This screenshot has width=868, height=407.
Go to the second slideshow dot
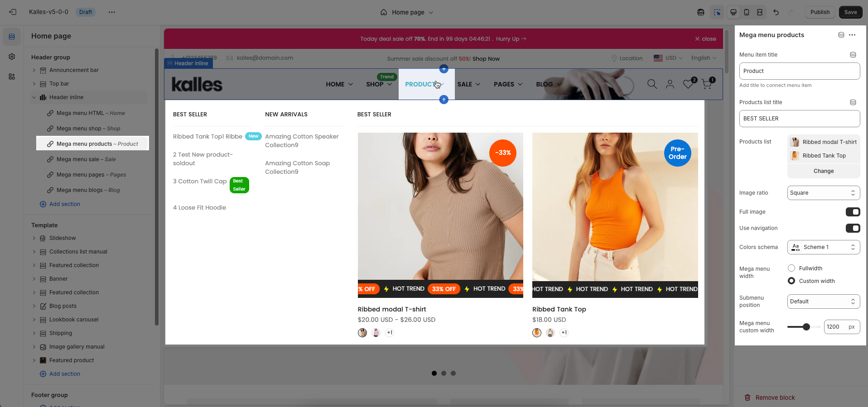click(444, 373)
